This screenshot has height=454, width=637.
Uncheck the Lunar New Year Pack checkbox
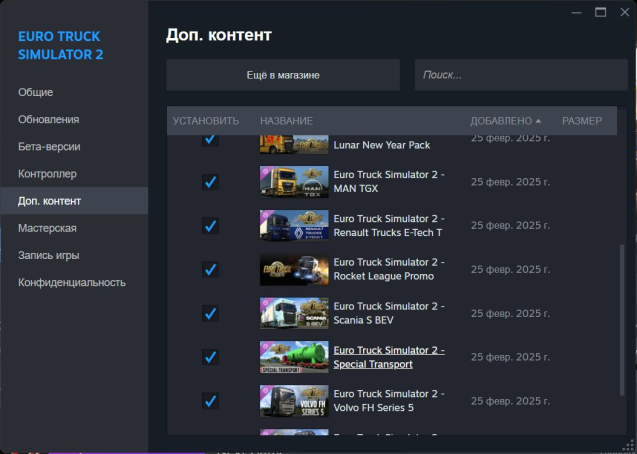210,140
